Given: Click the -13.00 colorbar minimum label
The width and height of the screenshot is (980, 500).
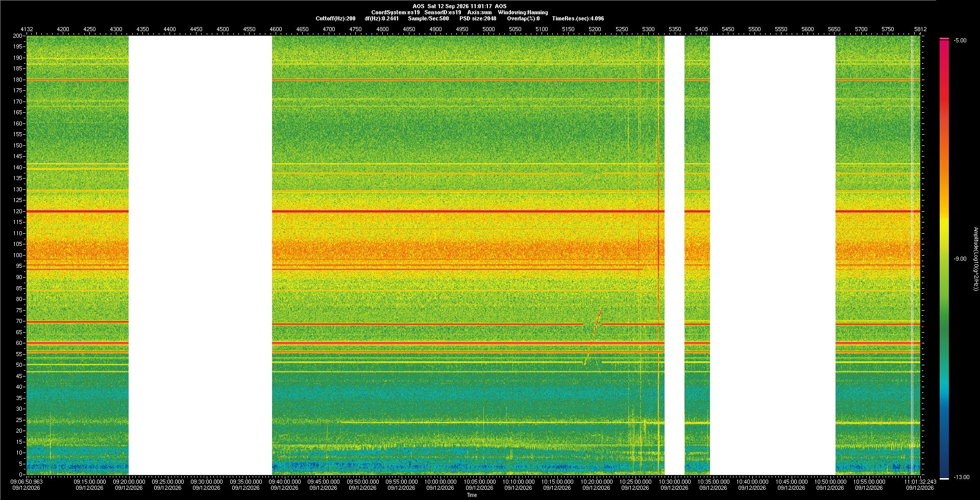Looking at the screenshot, I should tap(962, 477).
